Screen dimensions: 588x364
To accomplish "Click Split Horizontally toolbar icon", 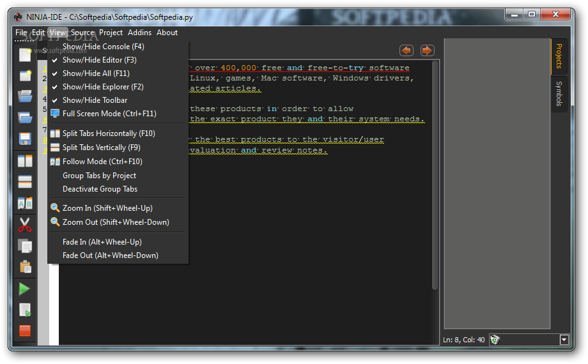I will (x=25, y=161).
